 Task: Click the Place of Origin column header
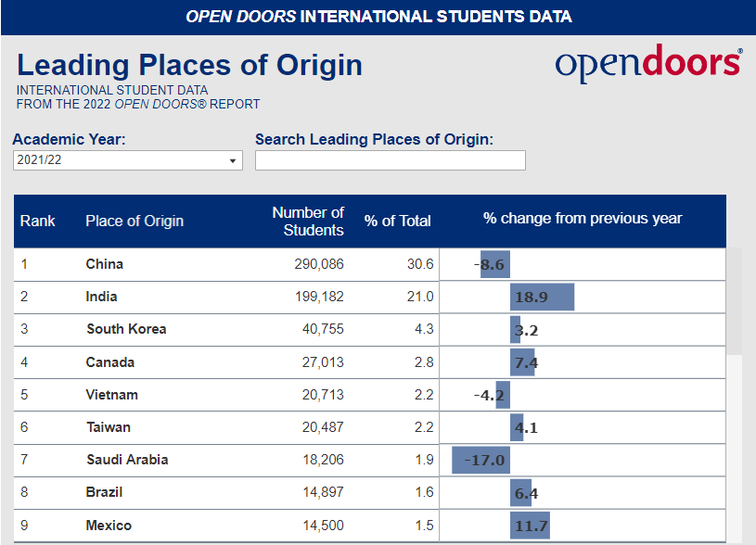point(135,221)
